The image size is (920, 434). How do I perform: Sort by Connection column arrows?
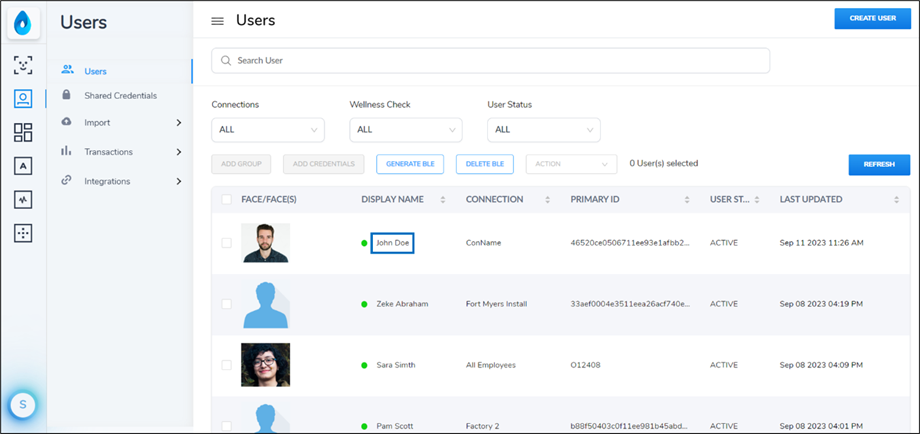tap(547, 199)
